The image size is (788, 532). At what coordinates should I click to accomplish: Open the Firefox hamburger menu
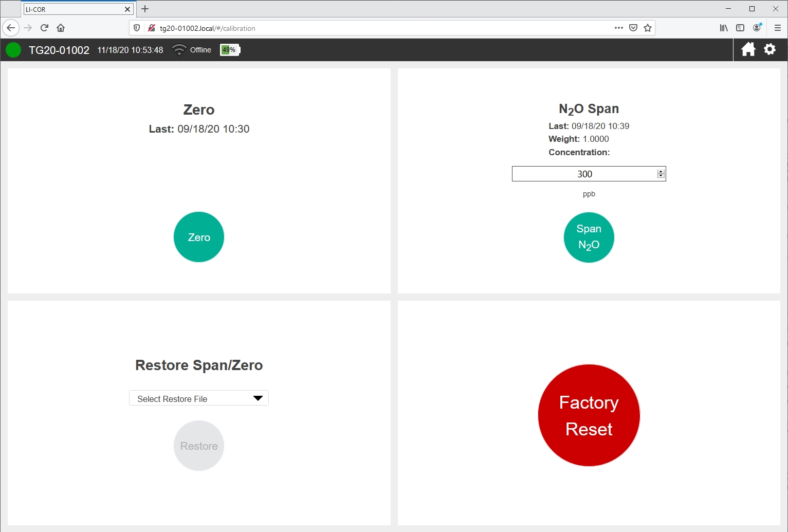point(778,28)
